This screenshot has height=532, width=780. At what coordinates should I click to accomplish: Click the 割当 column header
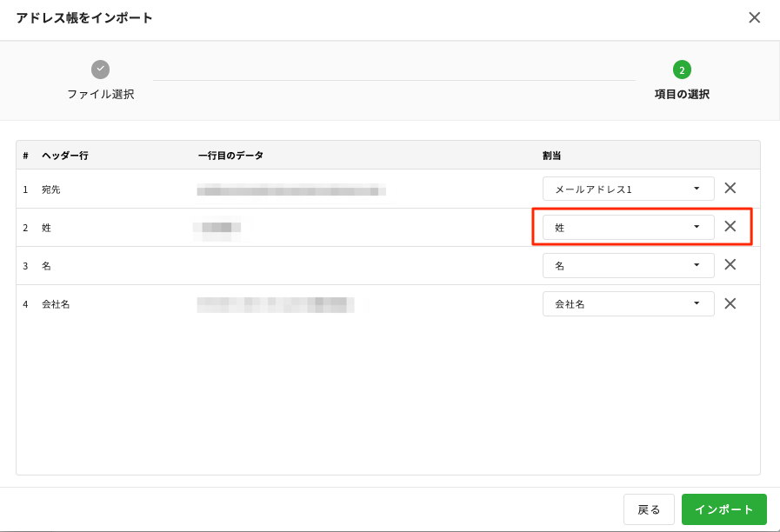(551, 156)
